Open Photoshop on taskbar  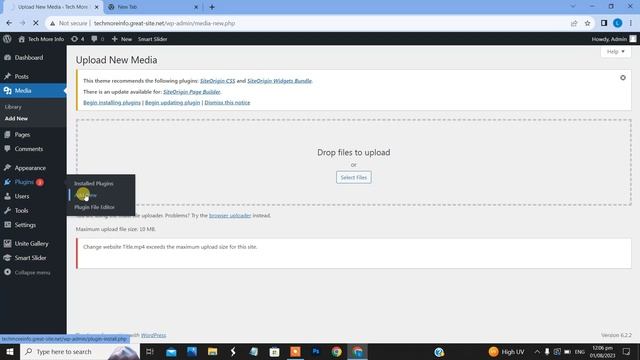pyautogui.click(x=316, y=351)
